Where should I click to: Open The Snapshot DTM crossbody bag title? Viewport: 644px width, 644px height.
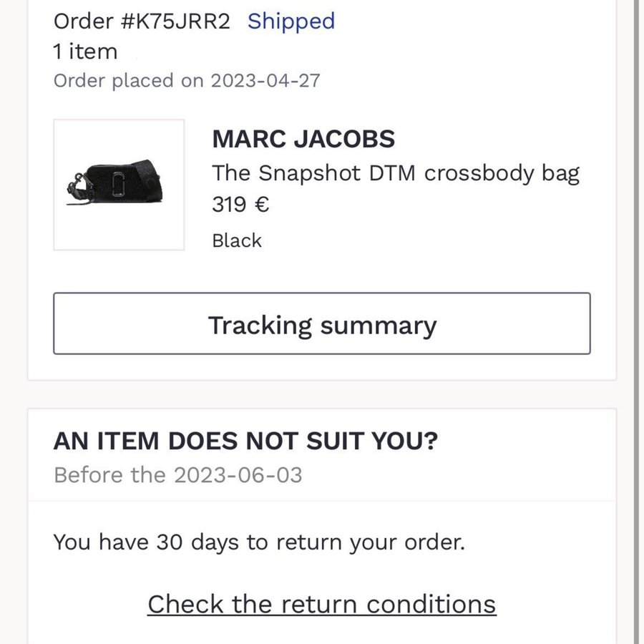click(396, 173)
